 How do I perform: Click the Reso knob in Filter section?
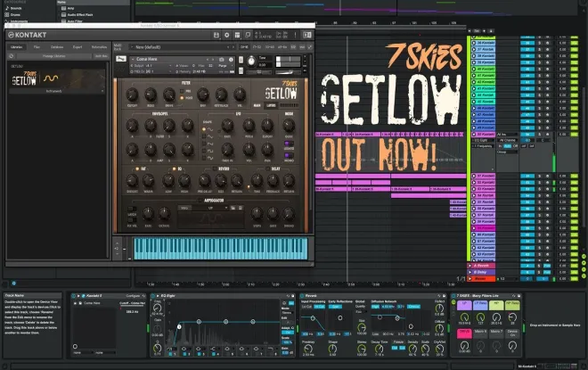(x=151, y=95)
